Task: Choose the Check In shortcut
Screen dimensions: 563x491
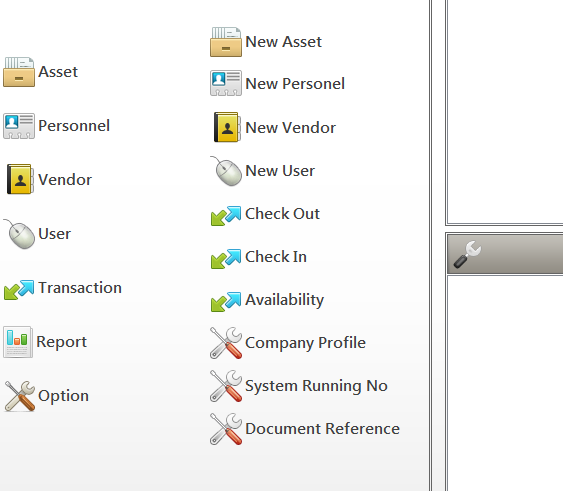Action: [276, 257]
